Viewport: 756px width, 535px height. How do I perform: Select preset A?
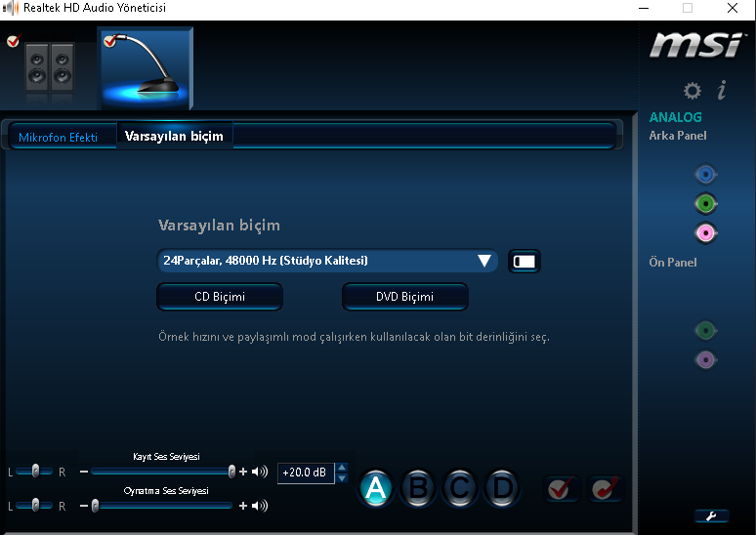click(x=376, y=488)
